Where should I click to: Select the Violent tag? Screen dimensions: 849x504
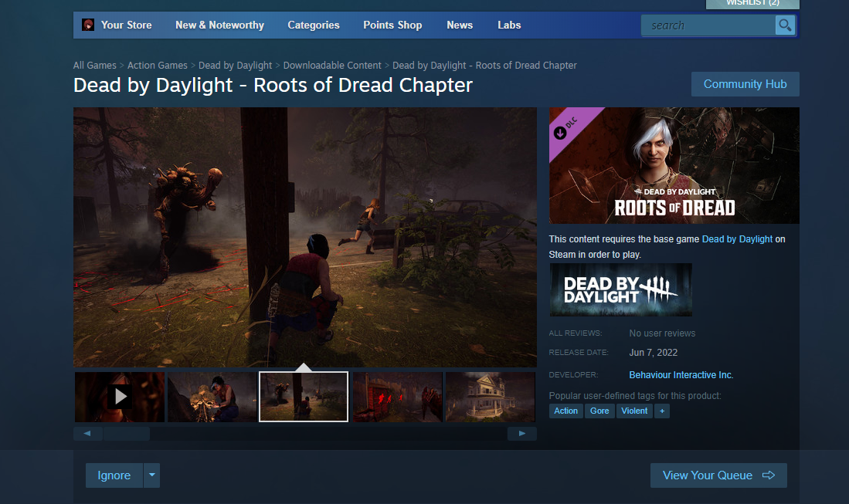634,411
